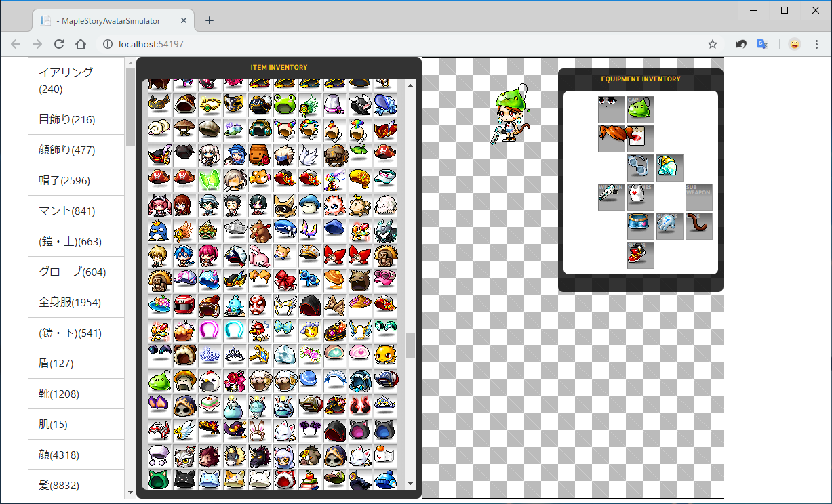Select the black cat hat item
The height and width of the screenshot is (504, 832).
coord(184,478)
